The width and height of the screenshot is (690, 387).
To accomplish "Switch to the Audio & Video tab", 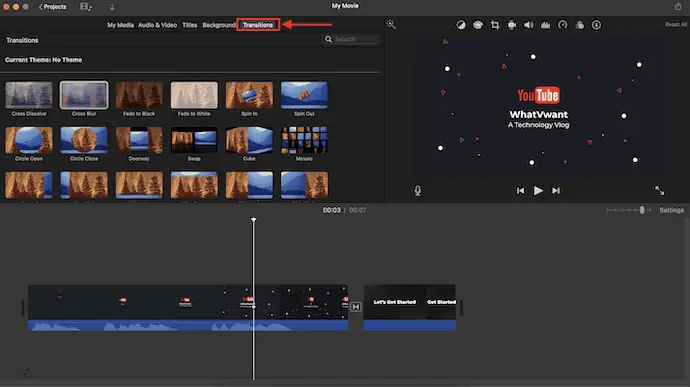I will [x=158, y=25].
